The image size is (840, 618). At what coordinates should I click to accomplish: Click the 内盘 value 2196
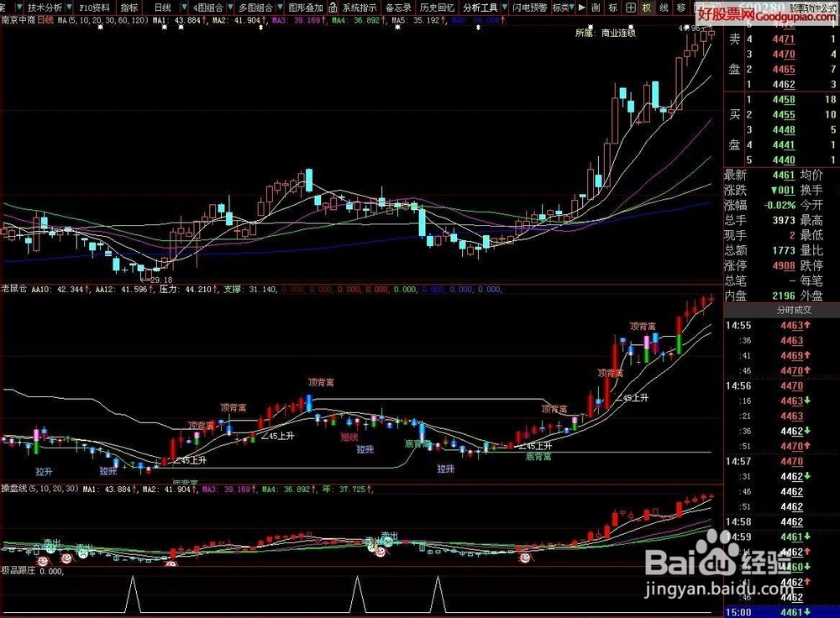(x=783, y=296)
